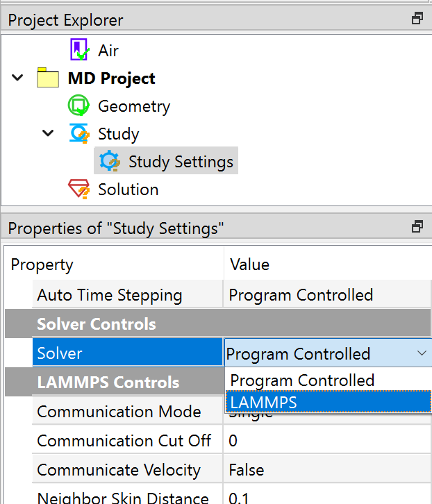Click the Study node icon
Image resolution: width=432 pixels, height=504 pixels.
[78, 134]
